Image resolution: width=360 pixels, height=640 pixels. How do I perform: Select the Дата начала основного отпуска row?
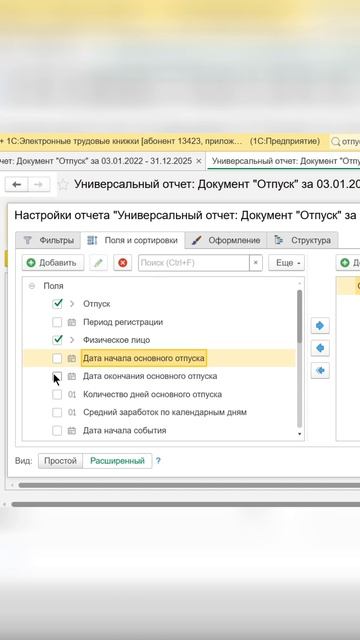pos(159,358)
